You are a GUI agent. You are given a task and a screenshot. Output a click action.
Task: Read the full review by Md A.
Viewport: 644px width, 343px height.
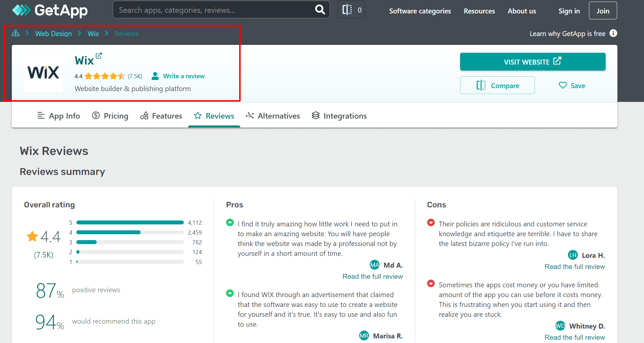pos(373,276)
